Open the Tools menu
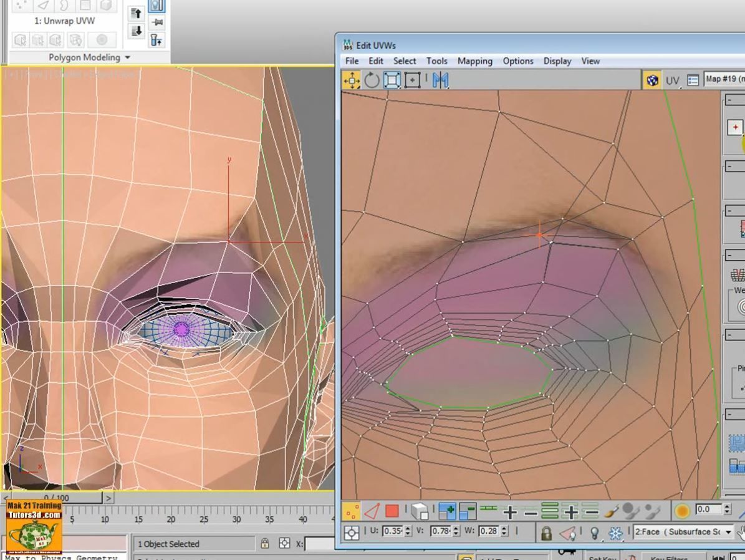745x560 pixels. pos(436,61)
